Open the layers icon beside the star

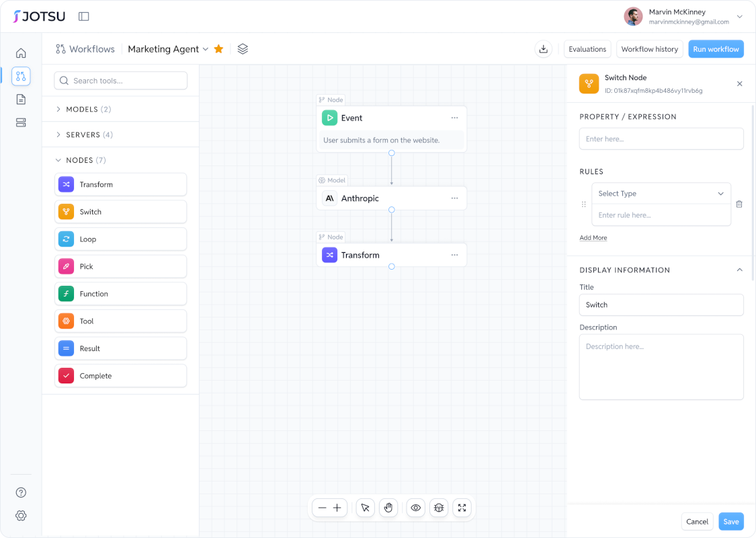tap(242, 48)
